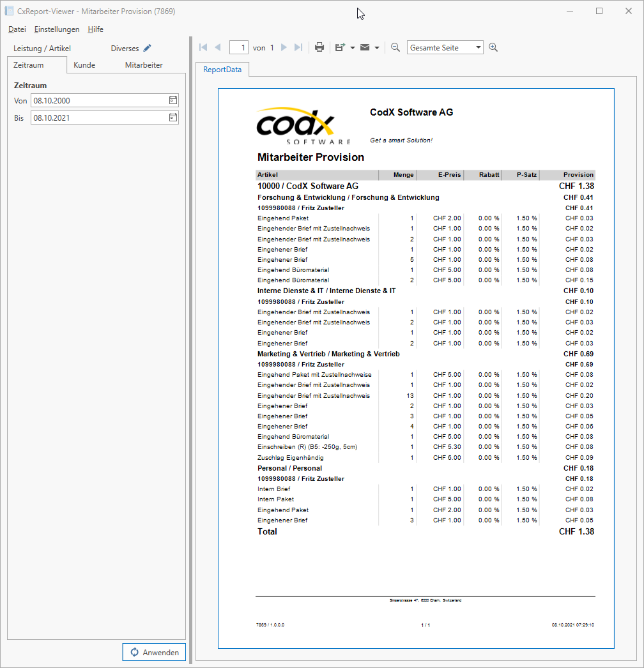Screen dimensions: 644x668
Task: Click the quantity 13 cell
Action: point(410,395)
